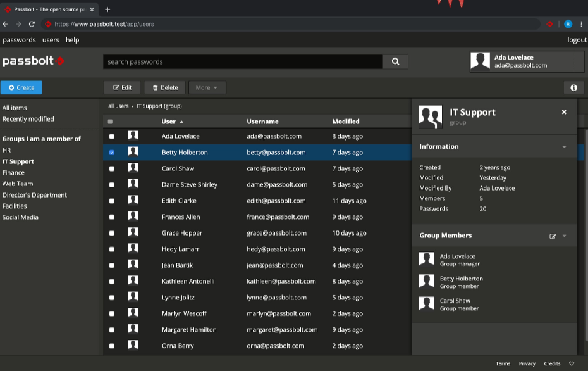
Task: Click the heart icon in the footer
Action: [x=571, y=363]
